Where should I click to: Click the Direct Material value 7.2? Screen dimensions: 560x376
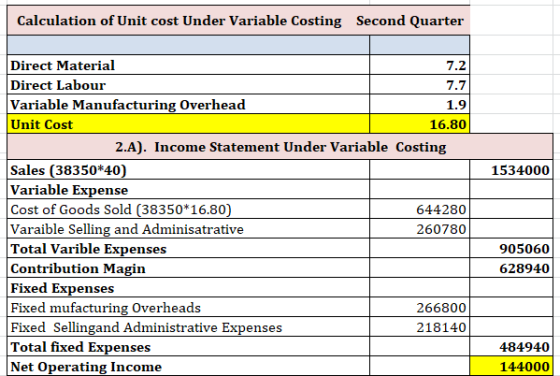pyautogui.click(x=420, y=65)
